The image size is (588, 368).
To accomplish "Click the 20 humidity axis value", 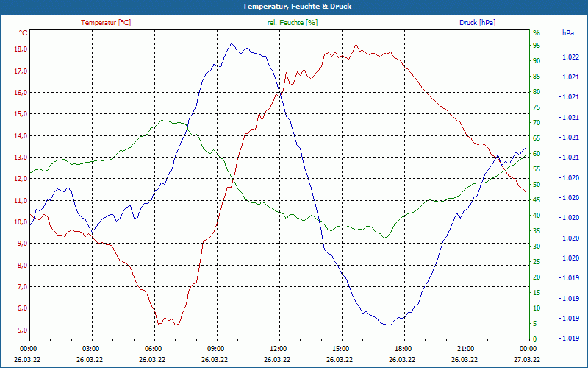I will pyautogui.click(x=537, y=277).
